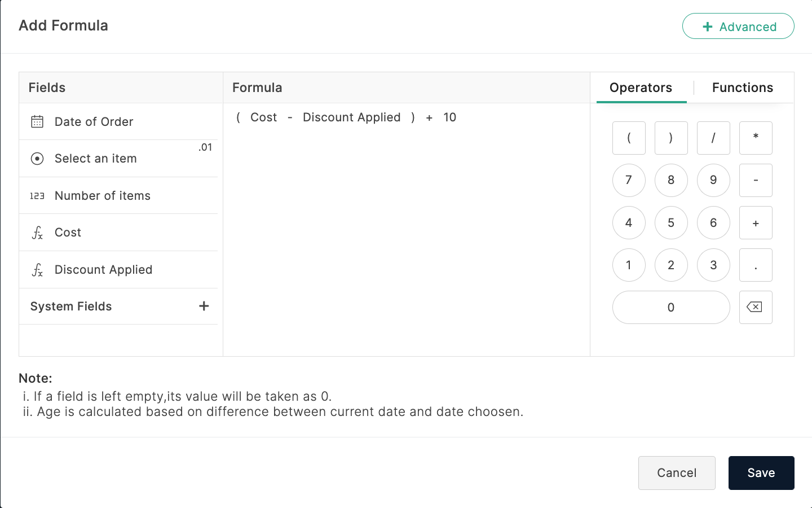
Task: Click the opening parenthesis in the formula
Action: (238, 117)
